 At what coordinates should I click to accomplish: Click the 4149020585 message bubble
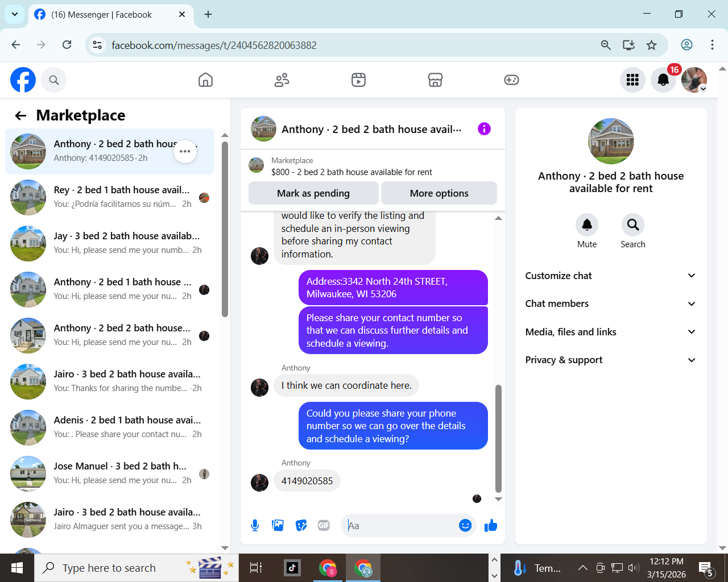tap(307, 481)
